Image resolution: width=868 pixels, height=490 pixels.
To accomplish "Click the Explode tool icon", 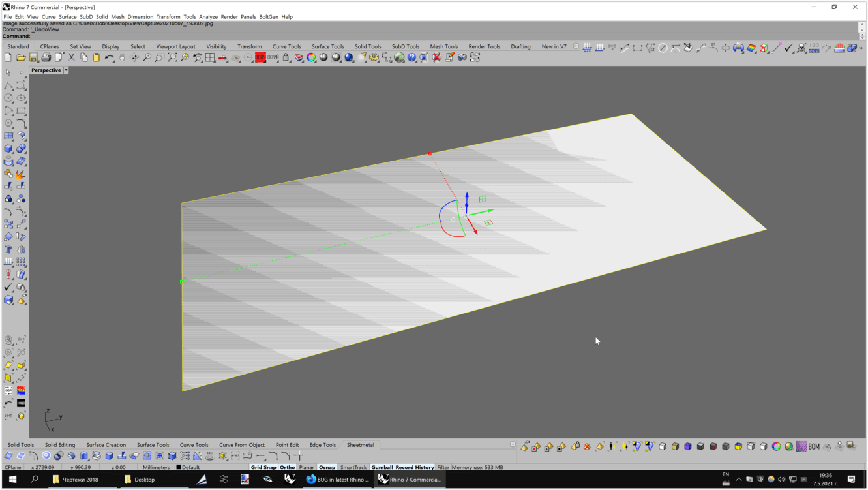I will tap(21, 174).
